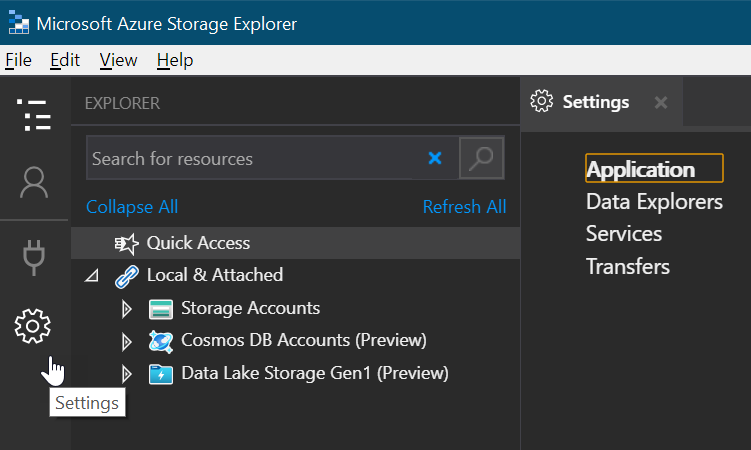This screenshot has height=450, width=751.
Task: Expand the Cosmos DB Accounts node
Action: [x=127, y=341]
